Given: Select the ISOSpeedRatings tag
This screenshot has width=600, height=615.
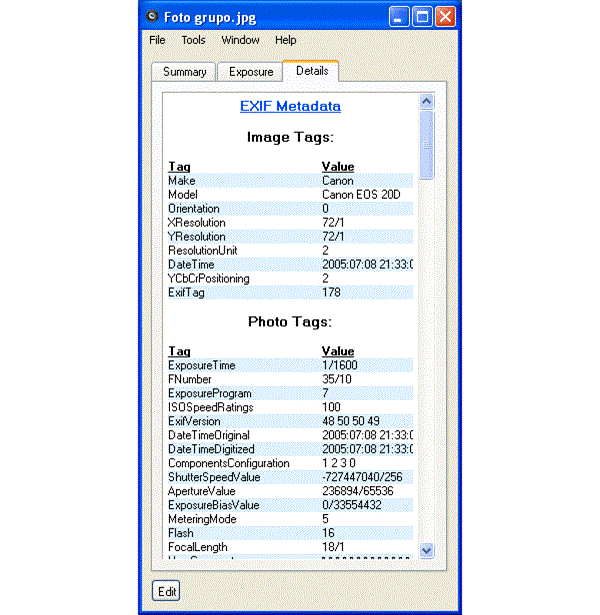Looking at the screenshot, I should (211, 407).
